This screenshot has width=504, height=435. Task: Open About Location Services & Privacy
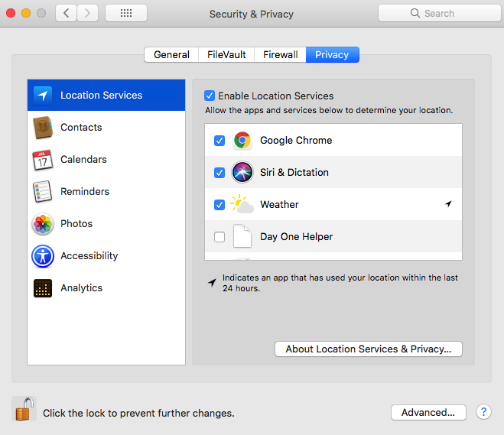pos(369,349)
